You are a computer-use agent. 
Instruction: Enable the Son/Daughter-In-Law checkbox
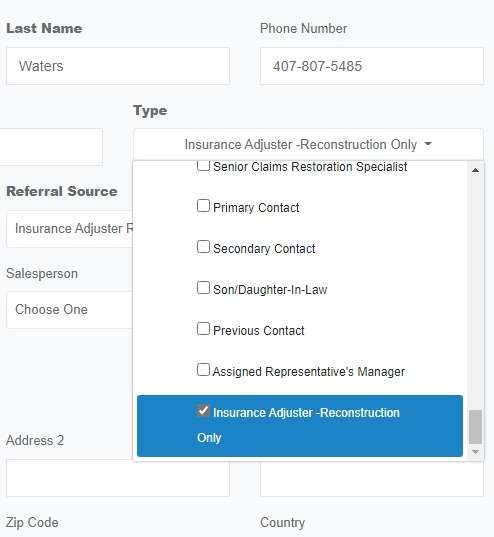click(x=203, y=288)
